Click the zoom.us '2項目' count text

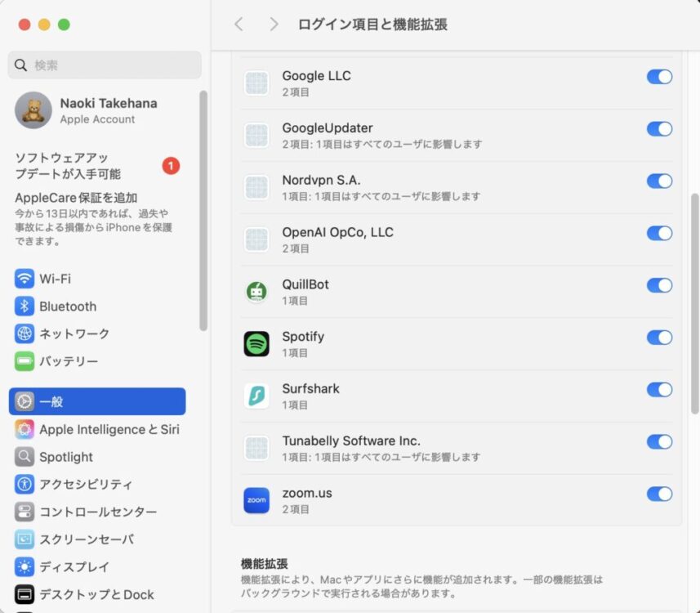click(x=296, y=509)
